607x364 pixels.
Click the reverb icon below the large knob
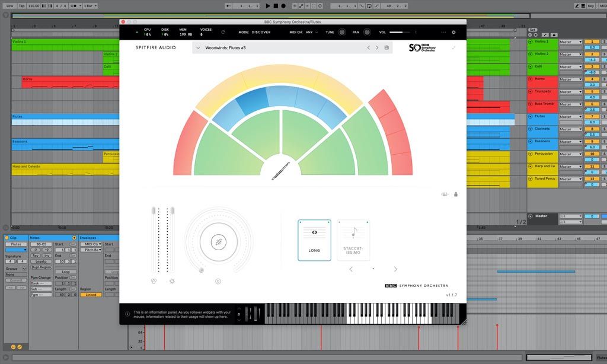[218, 282]
